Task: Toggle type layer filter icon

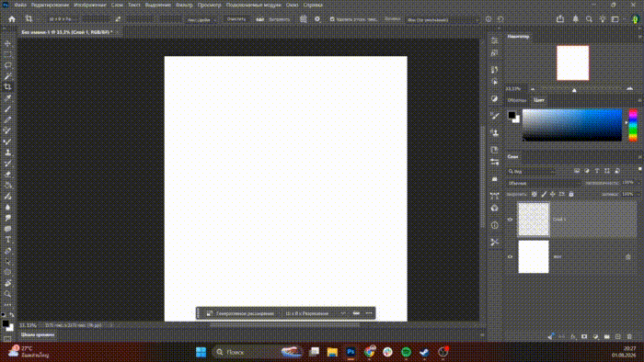Action: pos(597,171)
